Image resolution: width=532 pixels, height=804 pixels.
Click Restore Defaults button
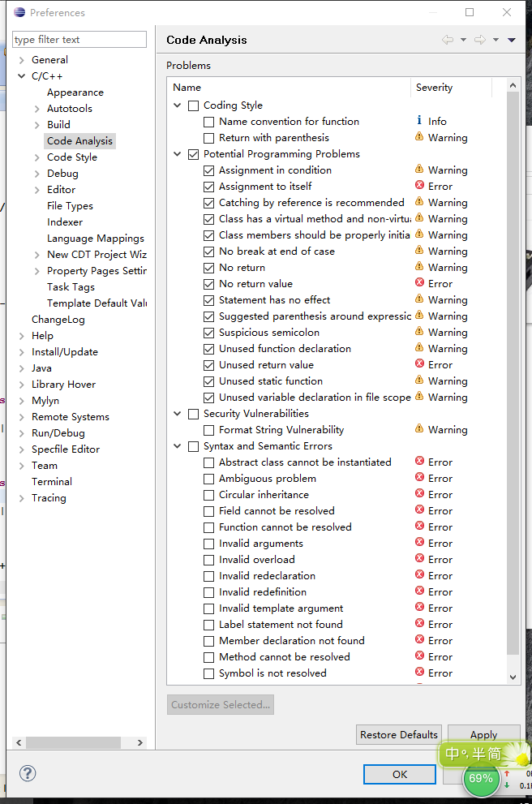coord(399,735)
